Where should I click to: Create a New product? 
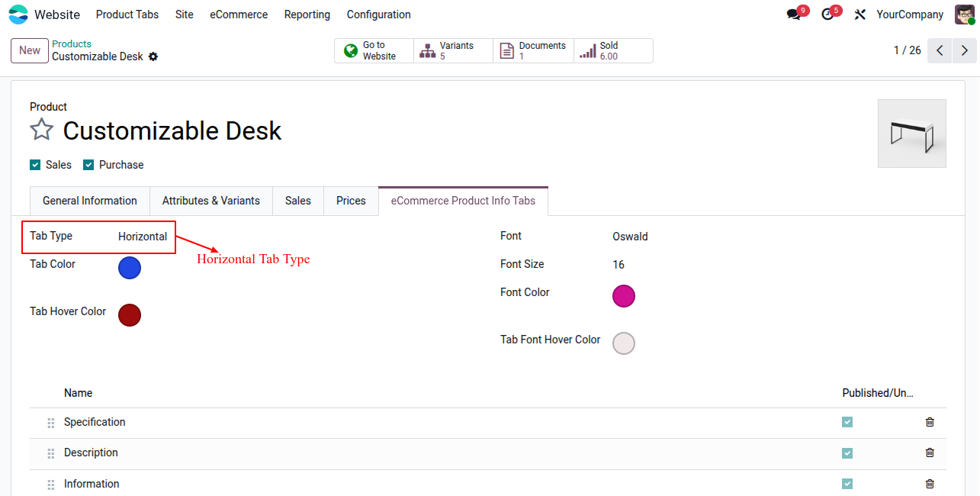tap(30, 50)
